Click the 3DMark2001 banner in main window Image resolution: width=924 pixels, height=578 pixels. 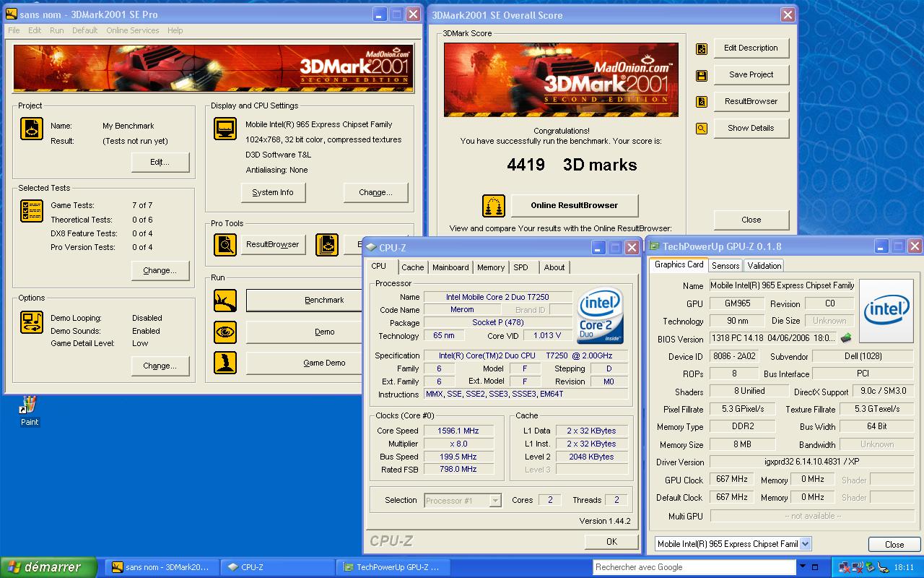[213, 69]
